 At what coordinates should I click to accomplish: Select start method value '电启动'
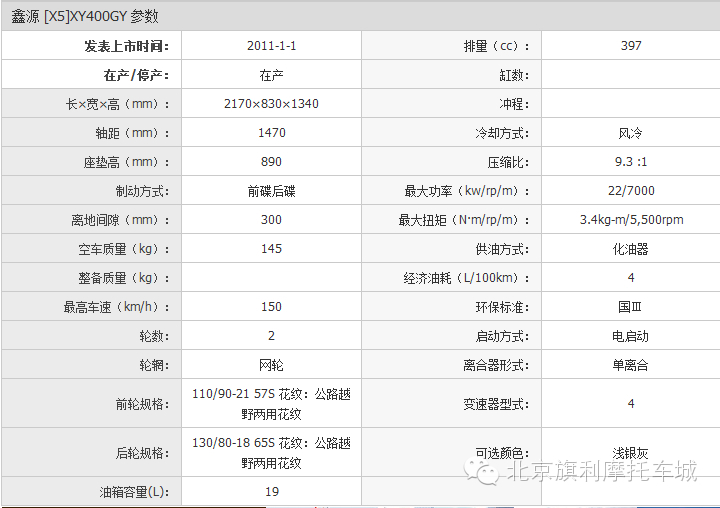pyautogui.click(x=630, y=336)
